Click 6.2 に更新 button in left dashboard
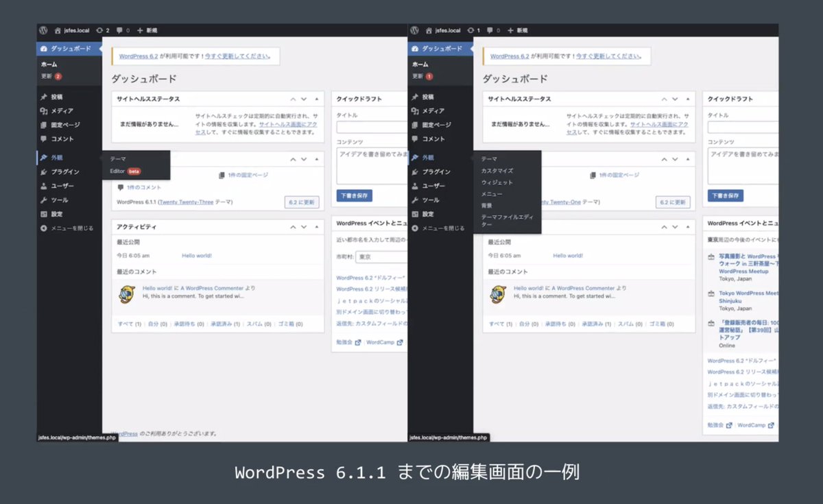Image resolution: width=823 pixels, height=504 pixels. click(302, 202)
